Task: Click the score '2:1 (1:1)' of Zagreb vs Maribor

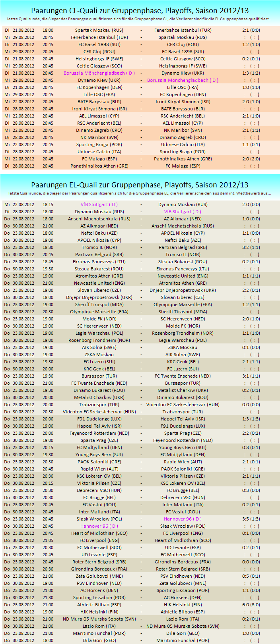Action: pos(251,130)
